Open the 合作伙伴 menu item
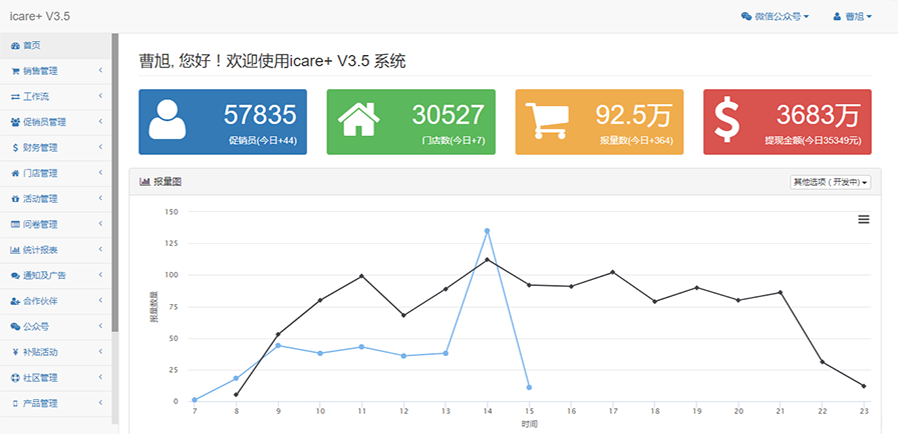The width and height of the screenshot is (898, 434). tap(56, 301)
